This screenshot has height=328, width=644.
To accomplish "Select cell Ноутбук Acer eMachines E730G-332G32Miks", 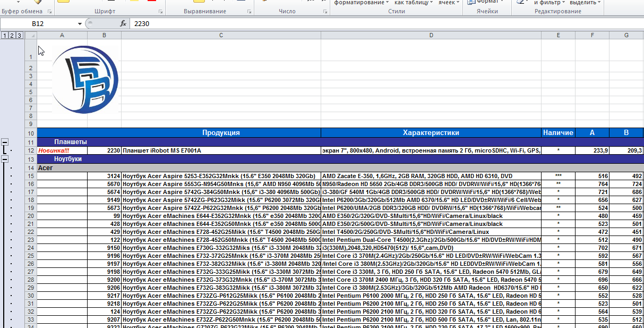I will [x=221, y=248].
